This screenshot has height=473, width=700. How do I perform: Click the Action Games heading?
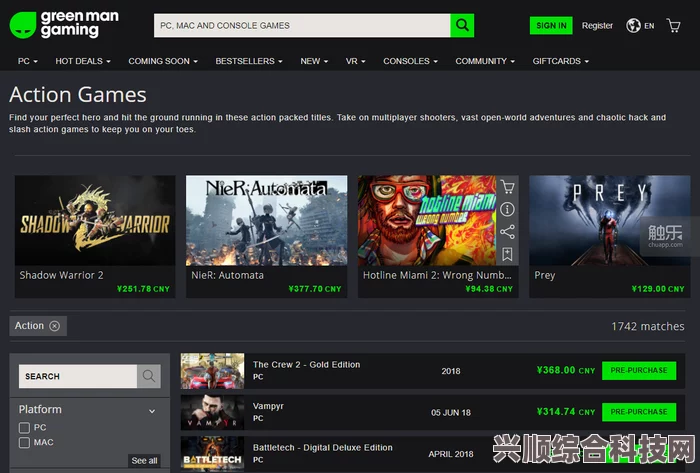click(78, 95)
